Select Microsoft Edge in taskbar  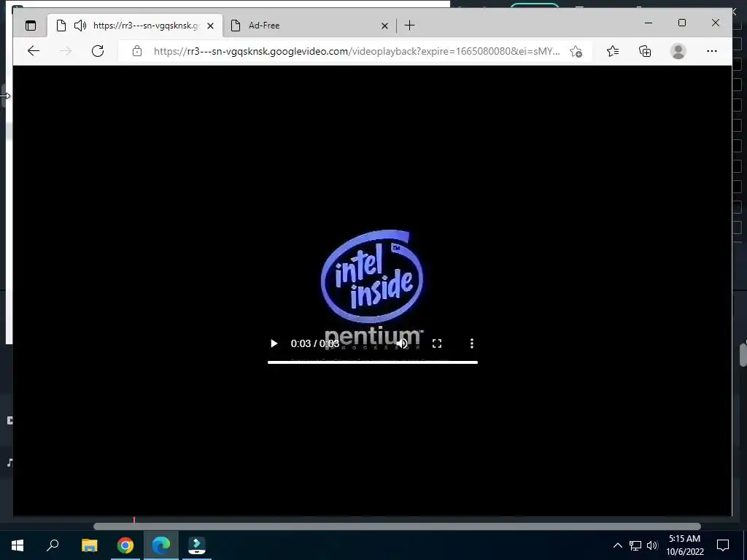coord(161,545)
